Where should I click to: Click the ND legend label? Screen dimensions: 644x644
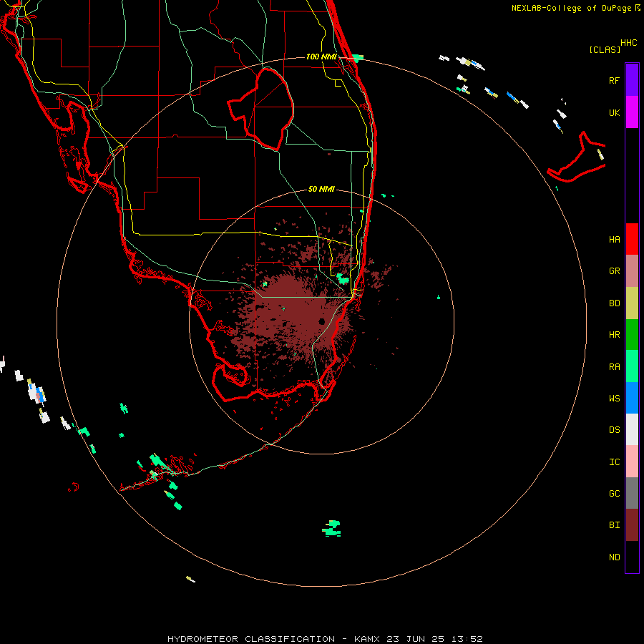pos(614,557)
